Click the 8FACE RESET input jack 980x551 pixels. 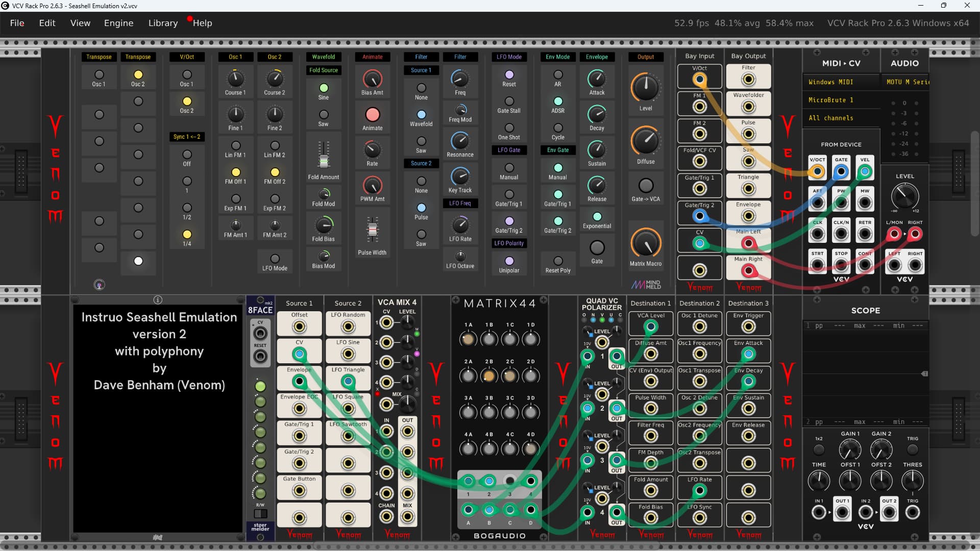(x=260, y=356)
